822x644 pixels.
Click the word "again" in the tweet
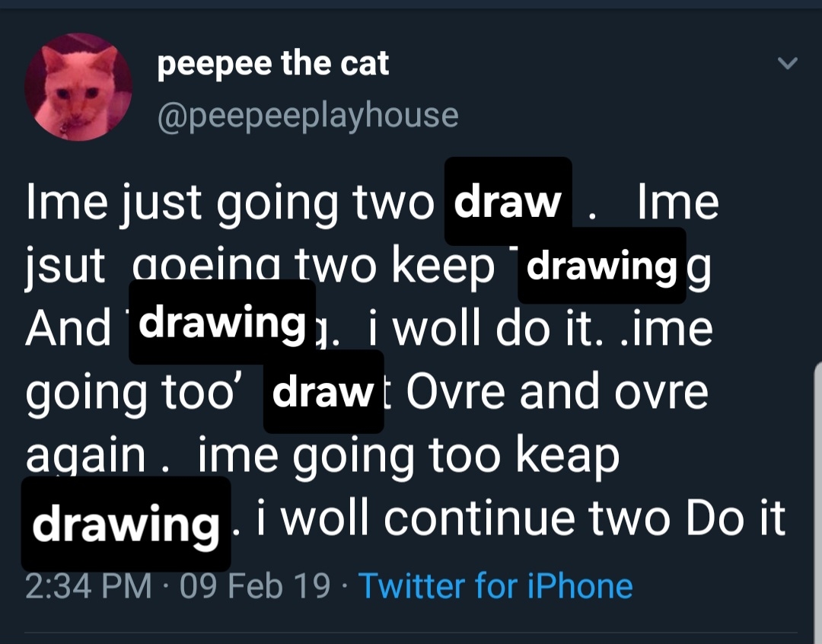click(x=85, y=456)
